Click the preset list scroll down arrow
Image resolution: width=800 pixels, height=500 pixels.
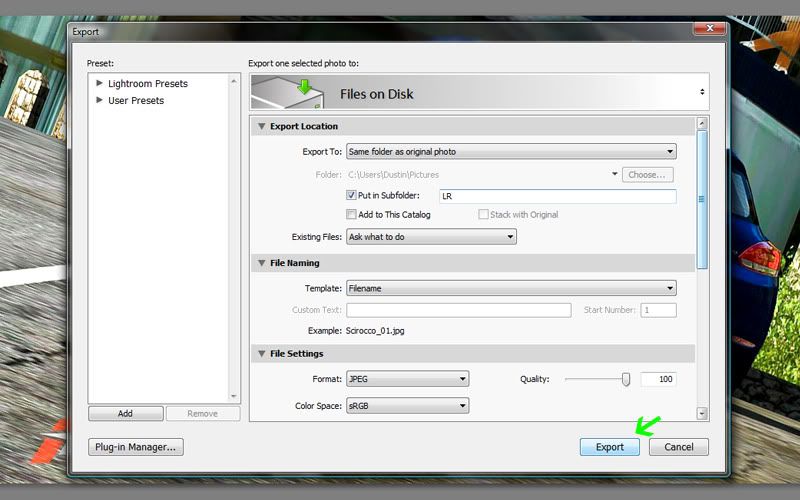click(x=234, y=396)
